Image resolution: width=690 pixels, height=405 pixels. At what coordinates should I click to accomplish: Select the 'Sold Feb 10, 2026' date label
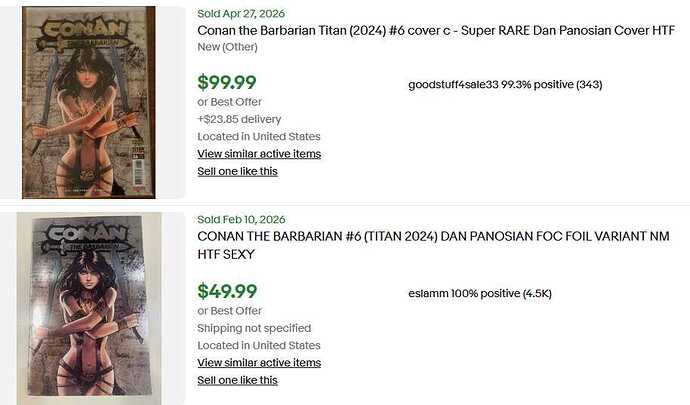(241, 219)
